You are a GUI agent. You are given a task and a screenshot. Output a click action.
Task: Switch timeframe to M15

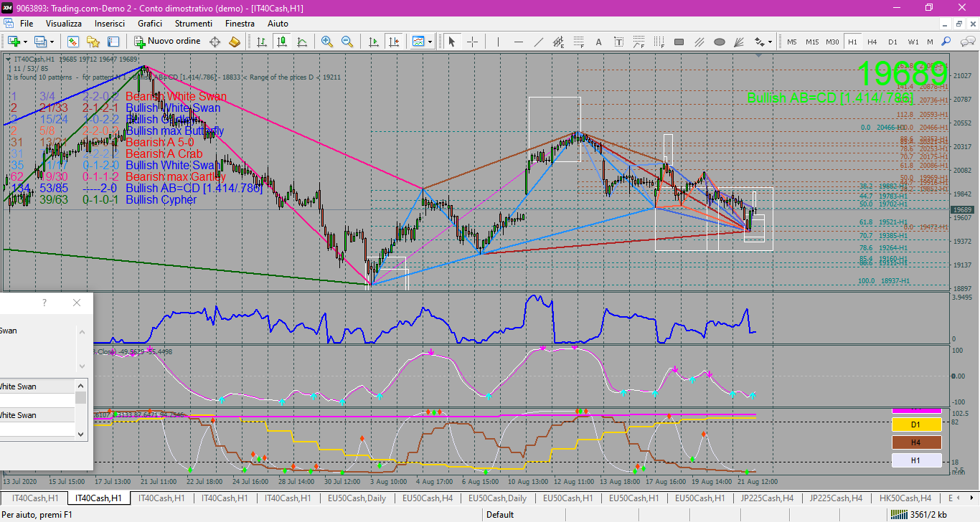[x=811, y=42]
